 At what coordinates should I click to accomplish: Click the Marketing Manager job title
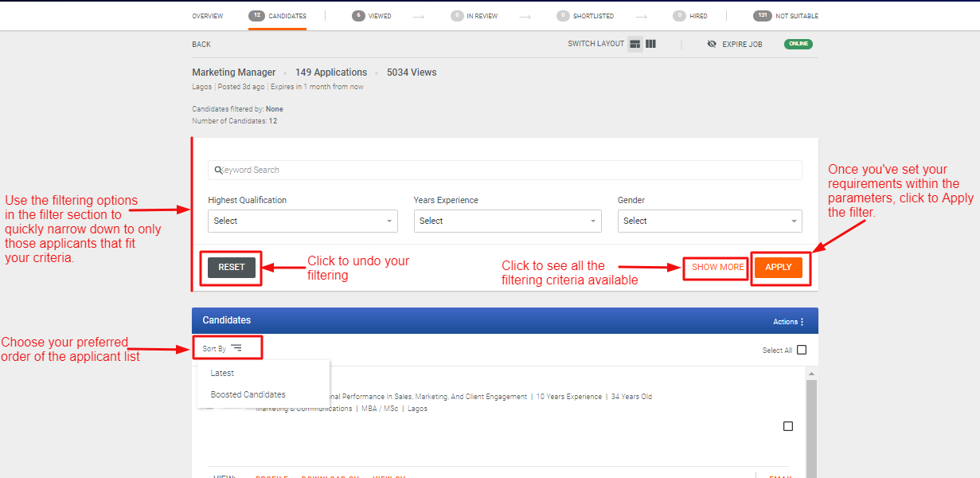click(x=234, y=72)
